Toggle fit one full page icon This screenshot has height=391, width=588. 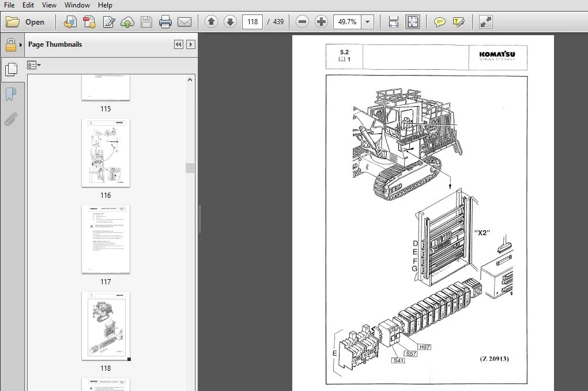click(413, 22)
